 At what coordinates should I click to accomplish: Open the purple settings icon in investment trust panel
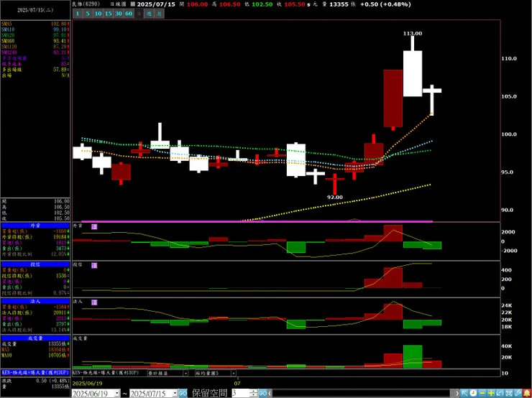[94, 265]
